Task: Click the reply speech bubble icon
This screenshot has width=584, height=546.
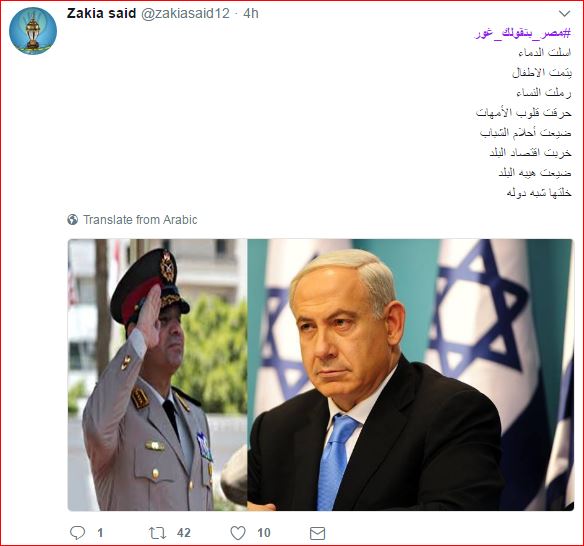Action: click(x=77, y=533)
